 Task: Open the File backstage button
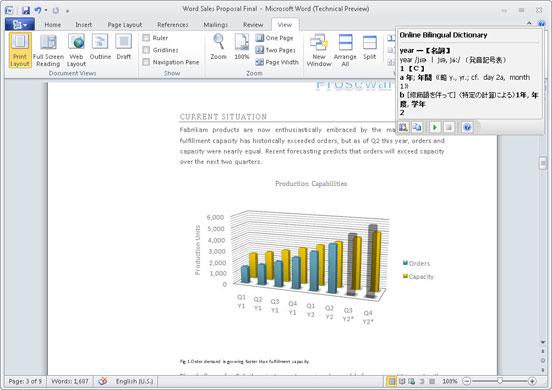click(20, 24)
